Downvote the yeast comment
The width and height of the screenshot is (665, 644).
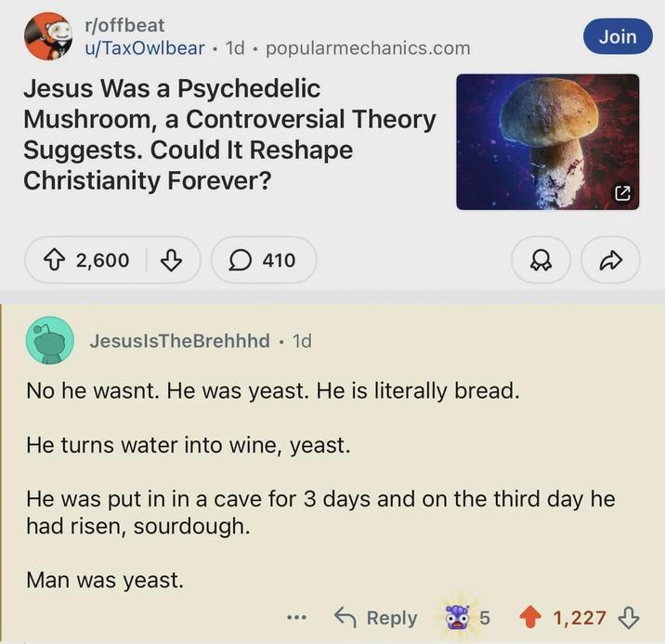(x=629, y=617)
